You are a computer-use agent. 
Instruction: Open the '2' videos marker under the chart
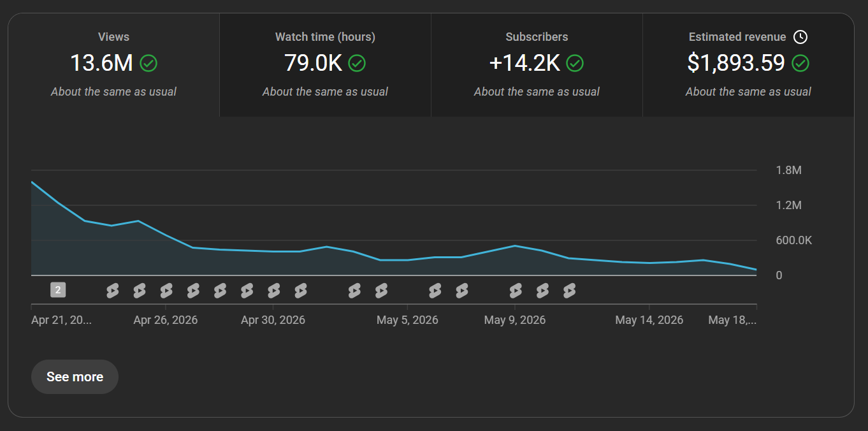pos(58,291)
